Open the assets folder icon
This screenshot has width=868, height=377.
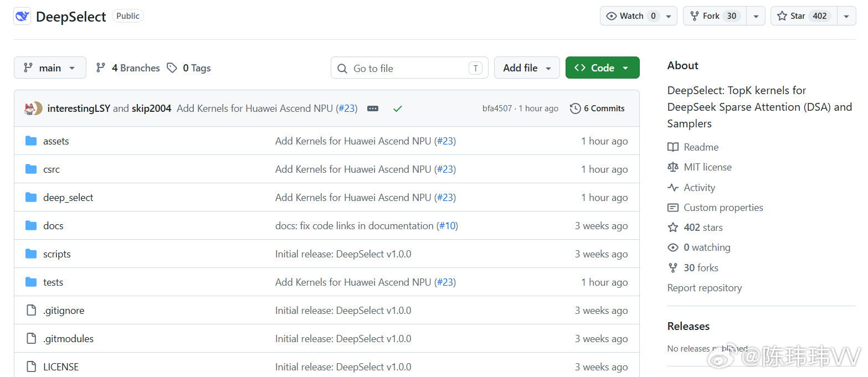(x=31, y=141)
